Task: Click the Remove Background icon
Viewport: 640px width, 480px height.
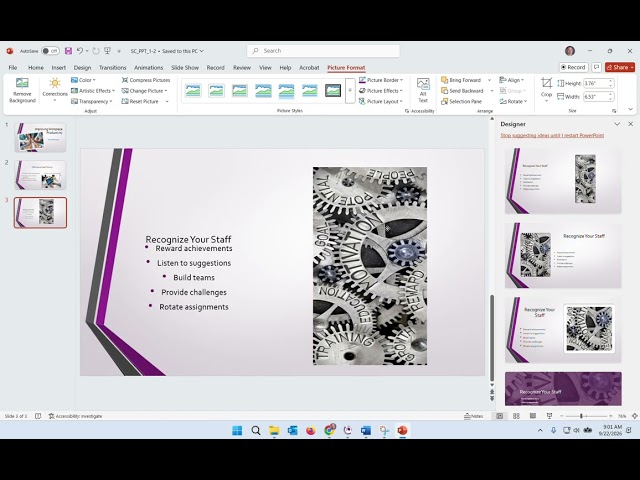Action: click(22, 90)
